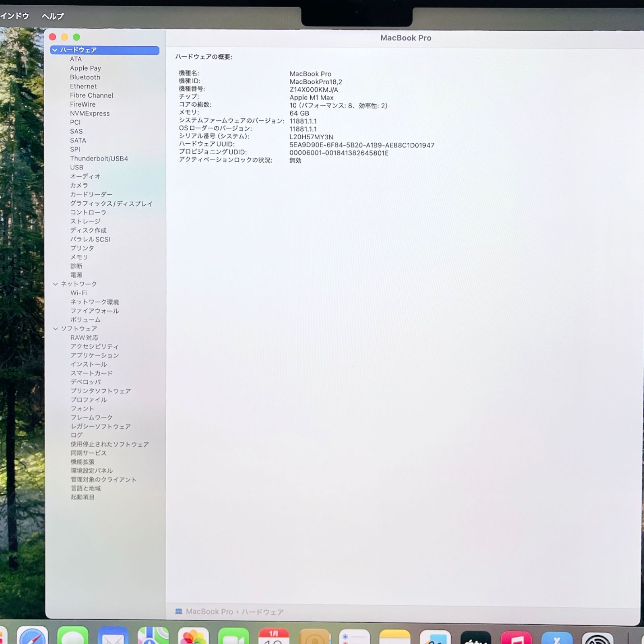This screenshot has width=644, height=644.
Task: Select グラフィックス/ディスプレイ in the sidebar
Action: [111, 204]
